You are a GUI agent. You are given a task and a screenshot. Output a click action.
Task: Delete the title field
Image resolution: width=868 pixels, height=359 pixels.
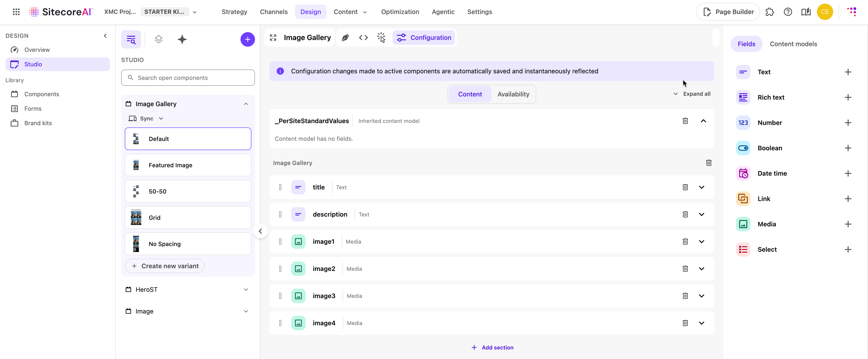coord(685,187)
